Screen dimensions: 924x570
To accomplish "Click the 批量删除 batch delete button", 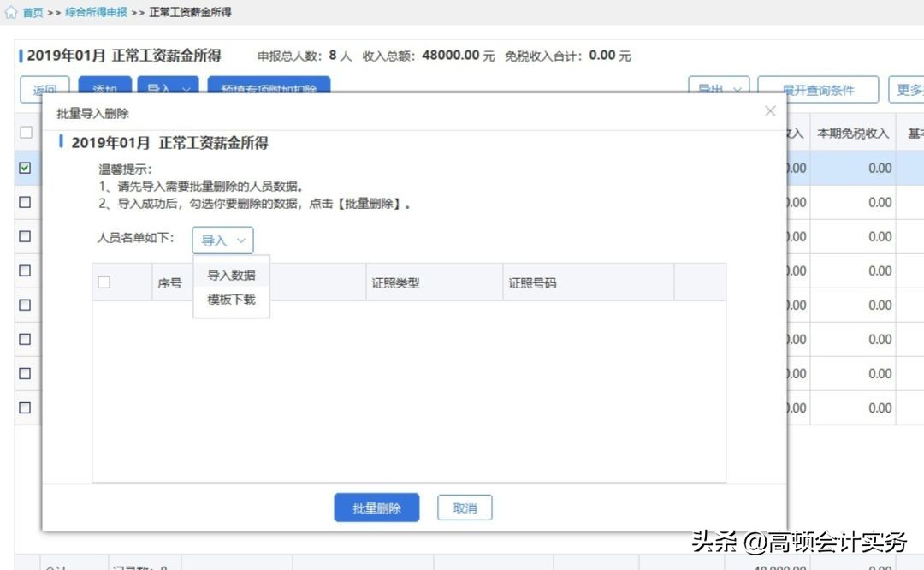I will click(376, 507).
